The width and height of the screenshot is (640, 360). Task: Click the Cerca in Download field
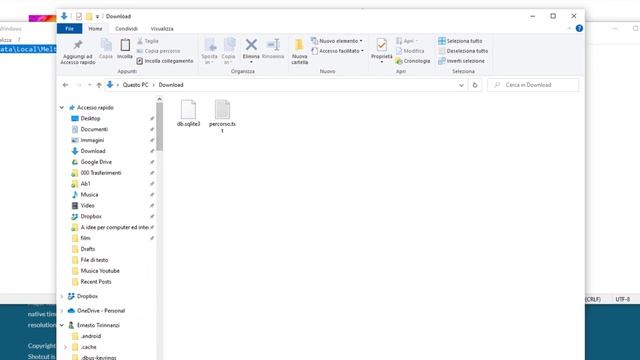(x=533, y=85)
